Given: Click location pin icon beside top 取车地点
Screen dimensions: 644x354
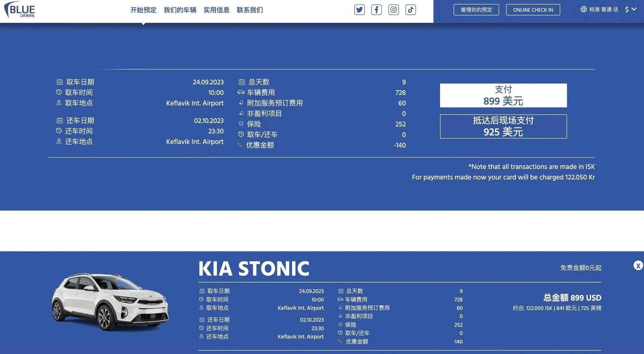Looking at the screenshot, I should (59, 103).
